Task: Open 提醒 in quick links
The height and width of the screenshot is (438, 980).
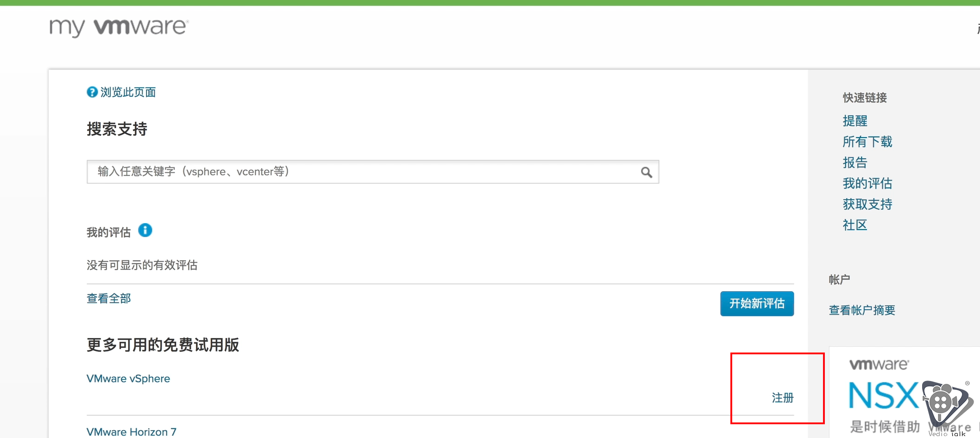Action: point(855,121)
